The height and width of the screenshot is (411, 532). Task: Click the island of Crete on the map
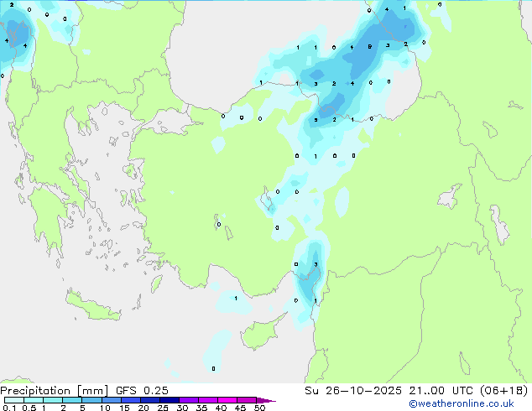tap(91, 307)
